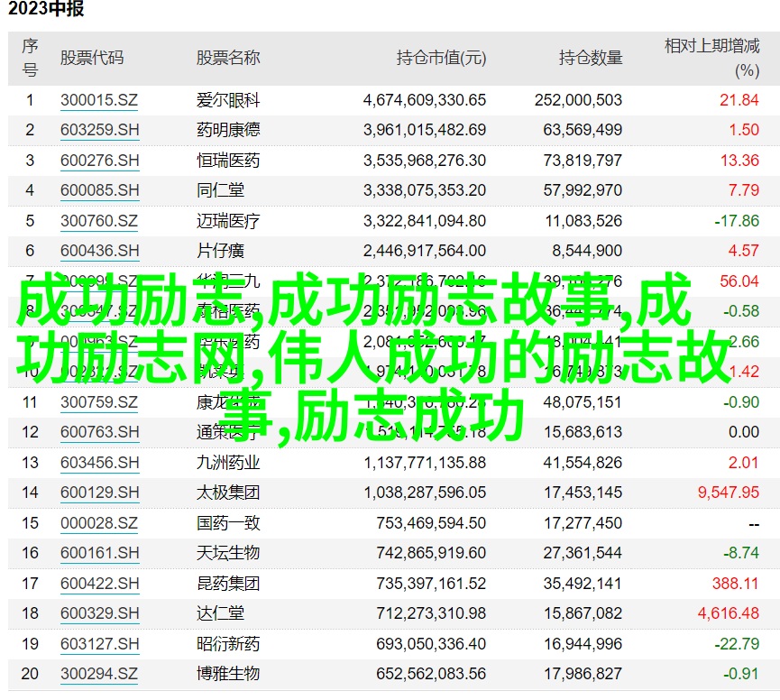The image size is (780, 700).
Task: Click the 600276.SH stock code link
Action: click(x=99, y=161)
